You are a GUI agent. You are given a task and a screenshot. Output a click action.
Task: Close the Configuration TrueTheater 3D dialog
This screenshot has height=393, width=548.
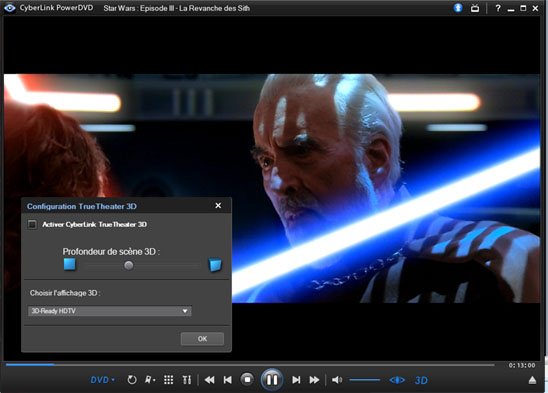coord(218,206)
